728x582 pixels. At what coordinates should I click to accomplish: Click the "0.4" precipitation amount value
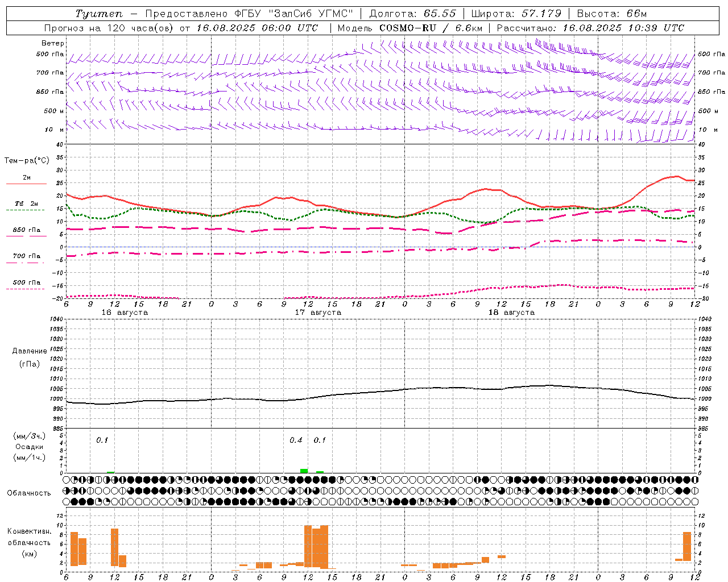point(296,440)
